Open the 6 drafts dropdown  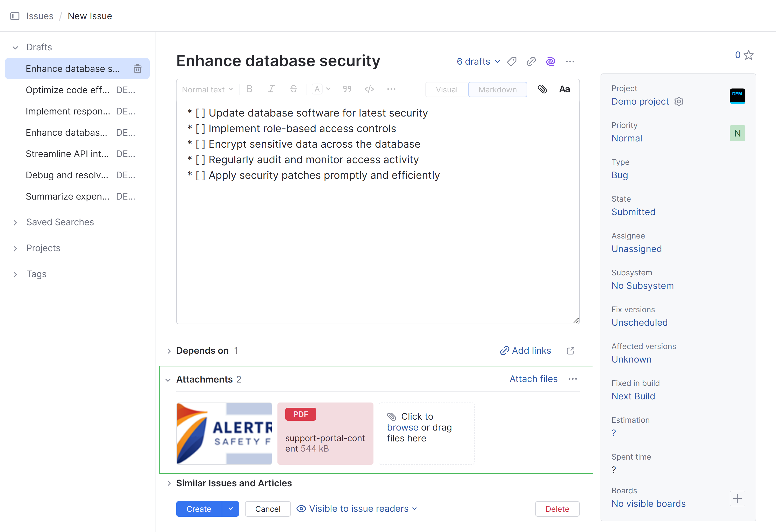478,62
